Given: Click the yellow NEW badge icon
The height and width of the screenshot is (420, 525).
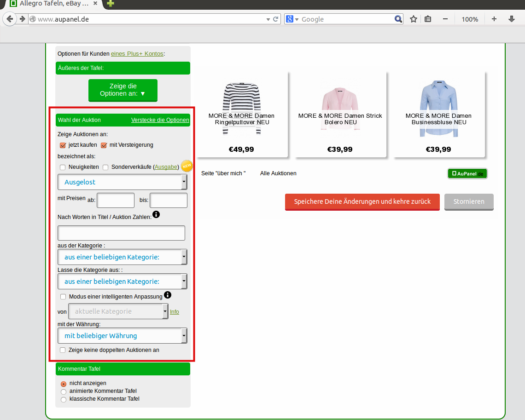Looking at the screenshot, I should [x=187, y=166].
